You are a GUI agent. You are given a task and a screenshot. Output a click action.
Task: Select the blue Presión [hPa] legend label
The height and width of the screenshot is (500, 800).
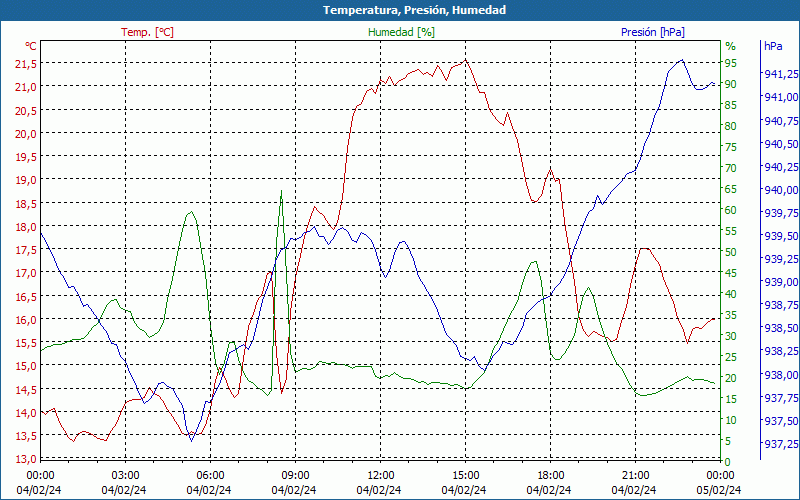click(x=653, y=32)
